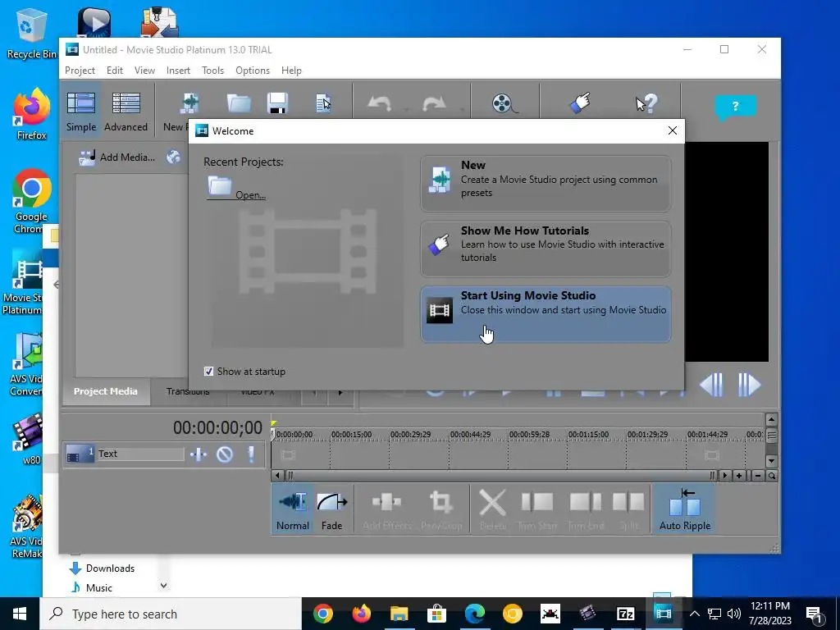Click Make Movie film reel icon

(504, 103)
